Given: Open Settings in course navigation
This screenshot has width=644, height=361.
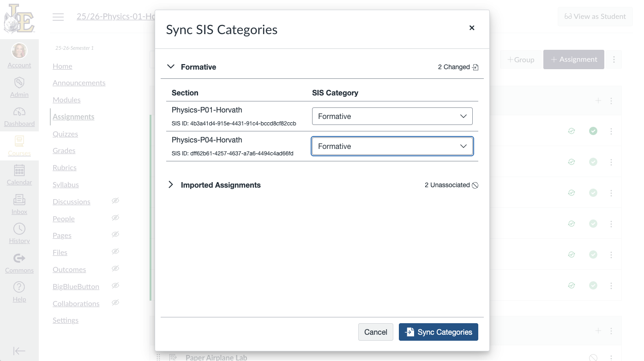Looking at the screenshot, I should pyautogui.click(x=66, y=320).
